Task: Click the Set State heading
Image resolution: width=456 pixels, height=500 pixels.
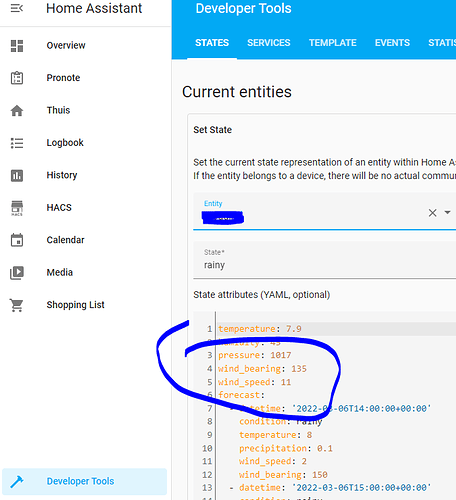Action: point(212,130)
